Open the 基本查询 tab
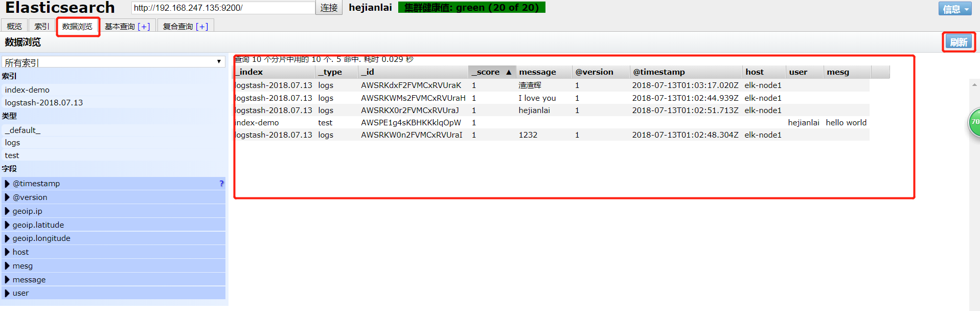The width and height of the screenshot is (980, 311). click(x=127, y=26)
